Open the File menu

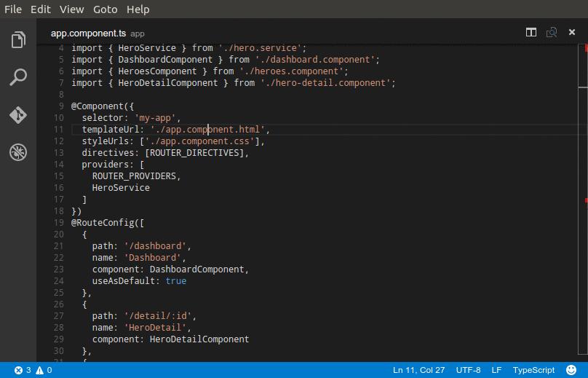(x=13, y=9)
